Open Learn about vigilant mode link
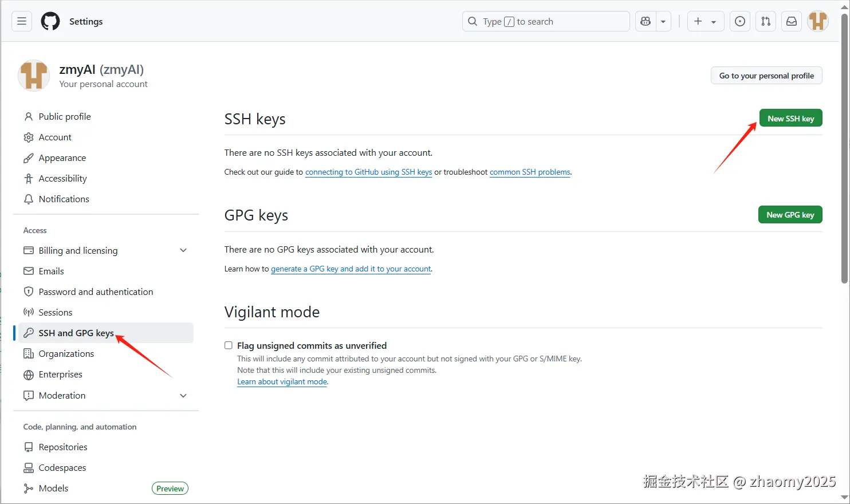Viewport: 850px width, 504px height. (282, 382)
